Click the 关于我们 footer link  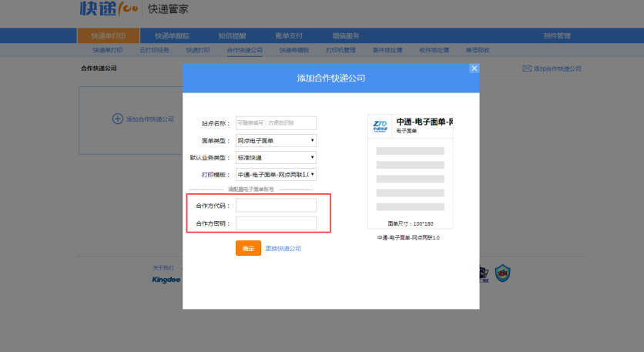(x=163, y=268)
